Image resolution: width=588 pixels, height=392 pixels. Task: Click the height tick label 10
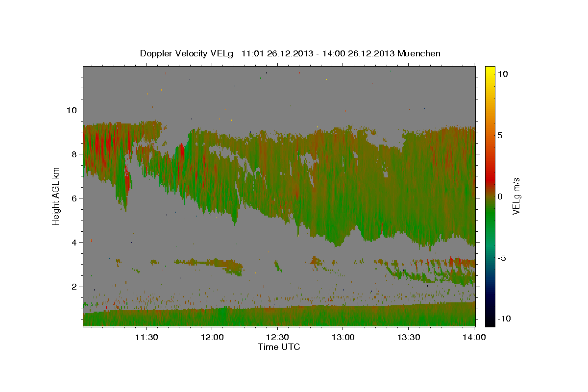point(71,110)
